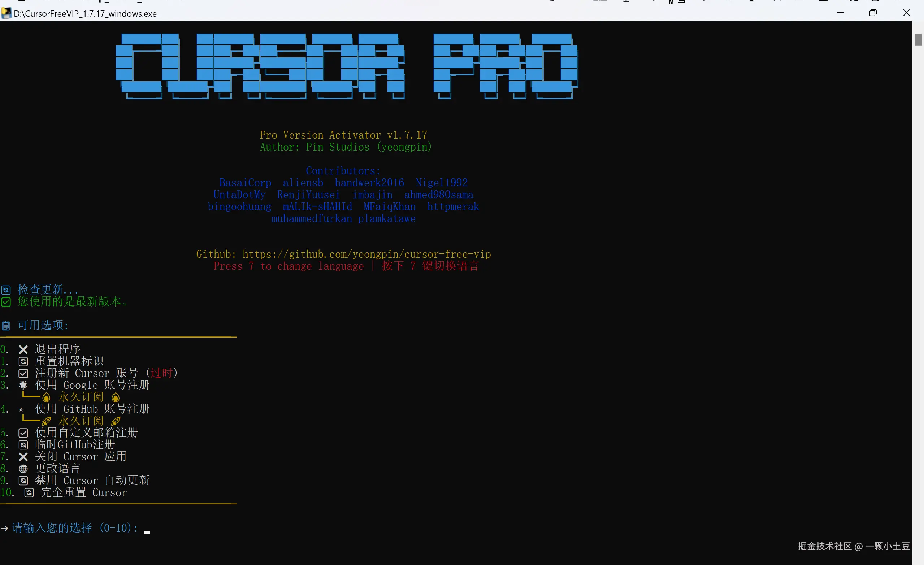Click menu option 使用 GitHub 账号注册
Image resolution: width=924 pixels, height=565 pixels.
[92, 409]
